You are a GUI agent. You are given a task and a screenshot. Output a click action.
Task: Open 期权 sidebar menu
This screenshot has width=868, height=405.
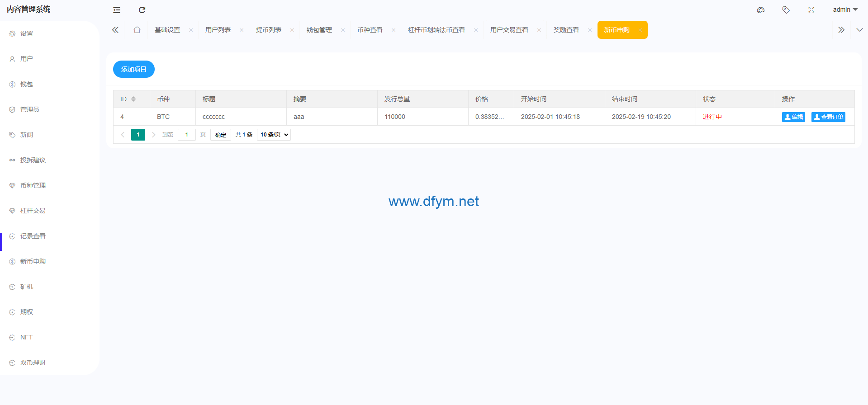click(x=50, y=312)
